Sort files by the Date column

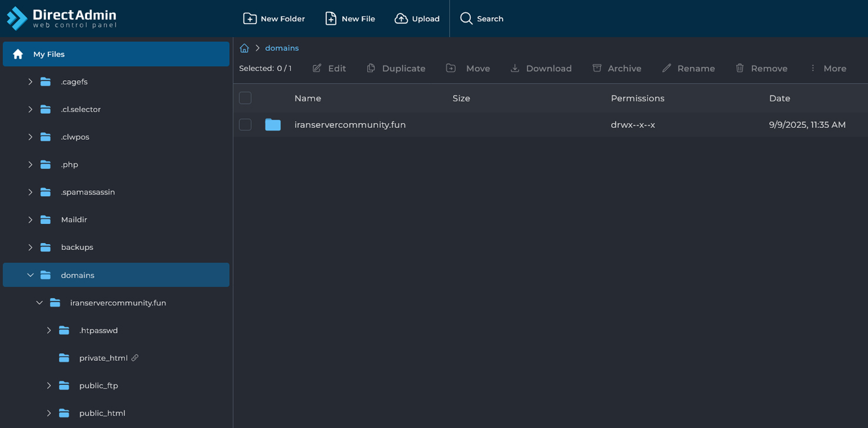click(x=779, y=98)
